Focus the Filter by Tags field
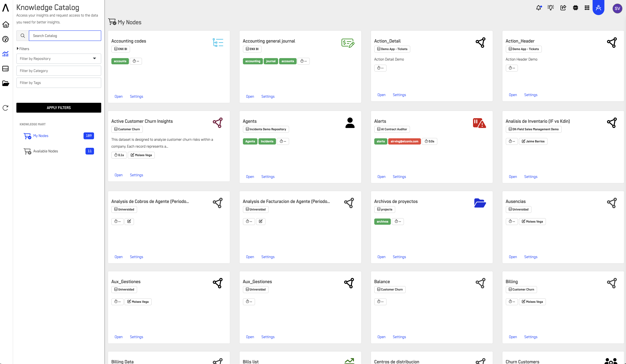 coord(59,83)
